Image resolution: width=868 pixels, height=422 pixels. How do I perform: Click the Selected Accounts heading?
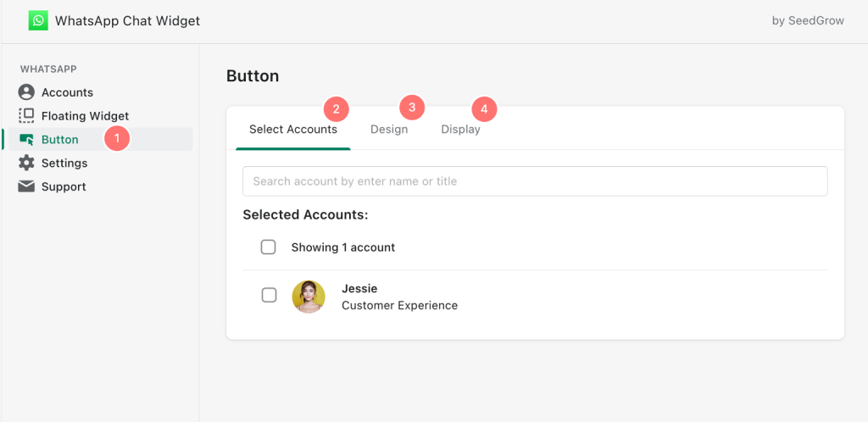[305, 214]
